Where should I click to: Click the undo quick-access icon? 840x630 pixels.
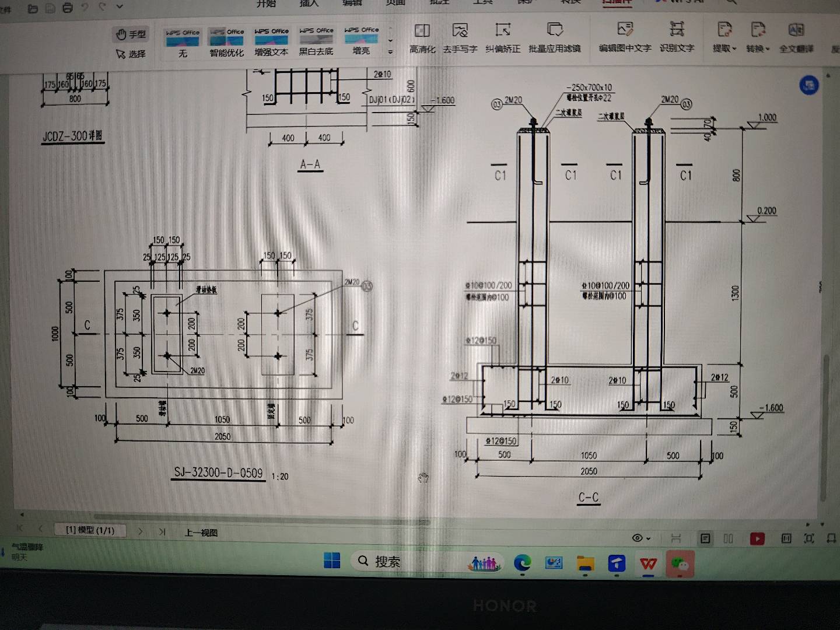point(85,7)
